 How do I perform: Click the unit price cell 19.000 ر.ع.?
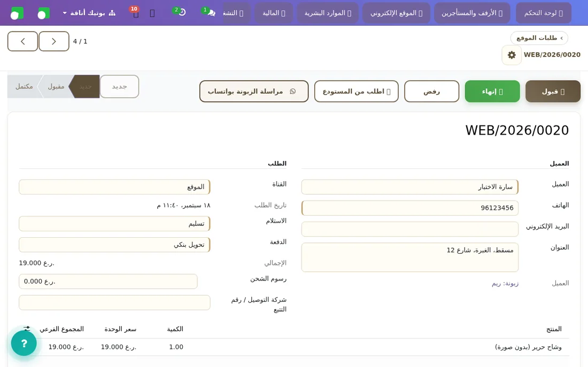[x=119, y=347]
